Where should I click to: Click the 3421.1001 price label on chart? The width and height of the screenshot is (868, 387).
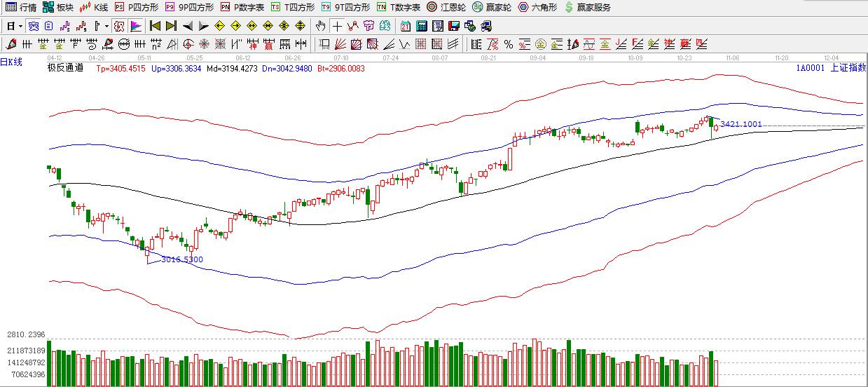[x=740, y=124]
